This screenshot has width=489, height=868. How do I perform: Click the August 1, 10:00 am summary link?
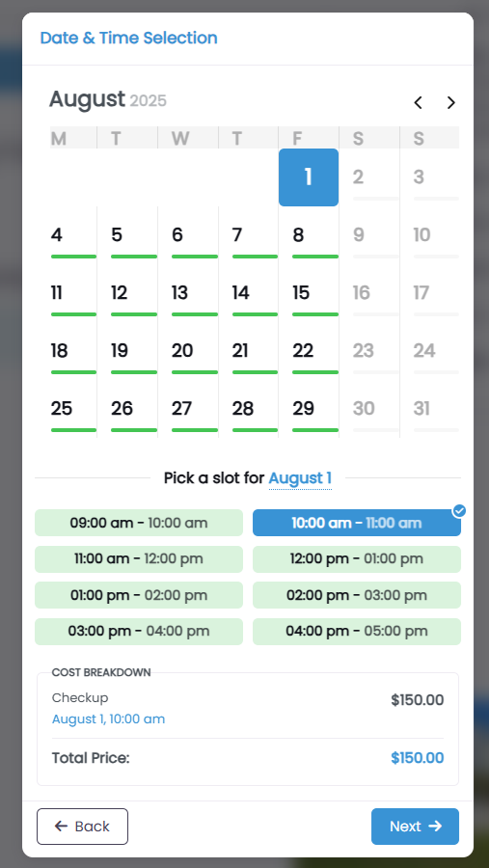(109, 719)
